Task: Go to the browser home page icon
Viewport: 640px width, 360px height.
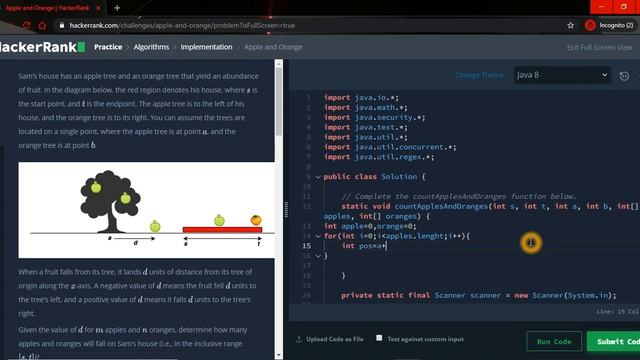Action: point(42,25)
